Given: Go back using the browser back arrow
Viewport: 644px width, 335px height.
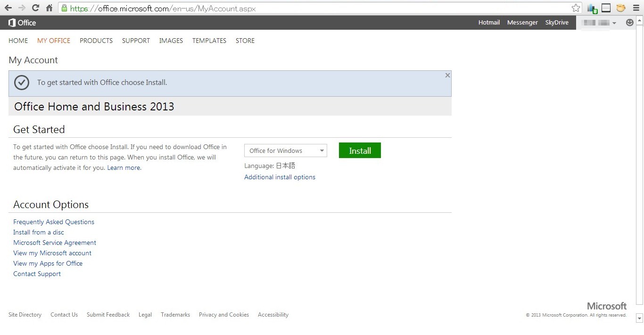Looking at the screenshot, I should pos(8,8).
